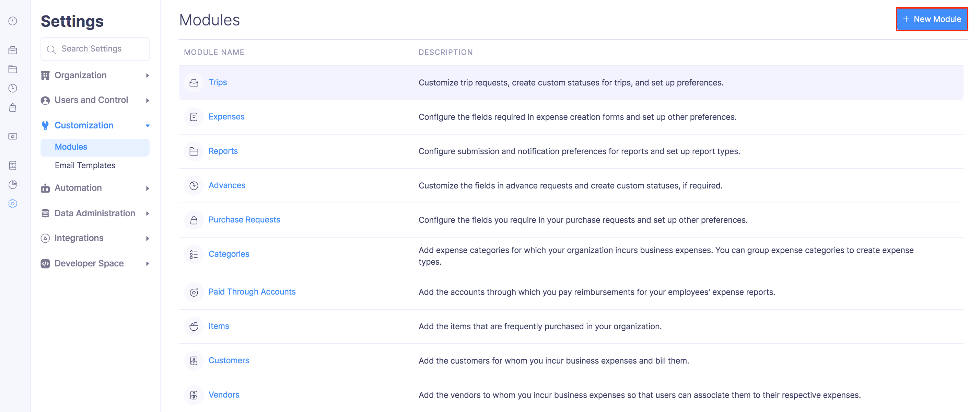Click the Home dashboard icon in rail
The width and height of the screenshot is (980, 412).
(13, 21)
